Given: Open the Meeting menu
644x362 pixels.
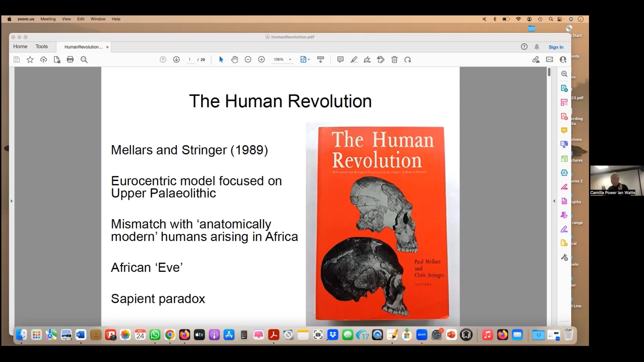Looking at the screenshot, I should click(x=48, y=19).
